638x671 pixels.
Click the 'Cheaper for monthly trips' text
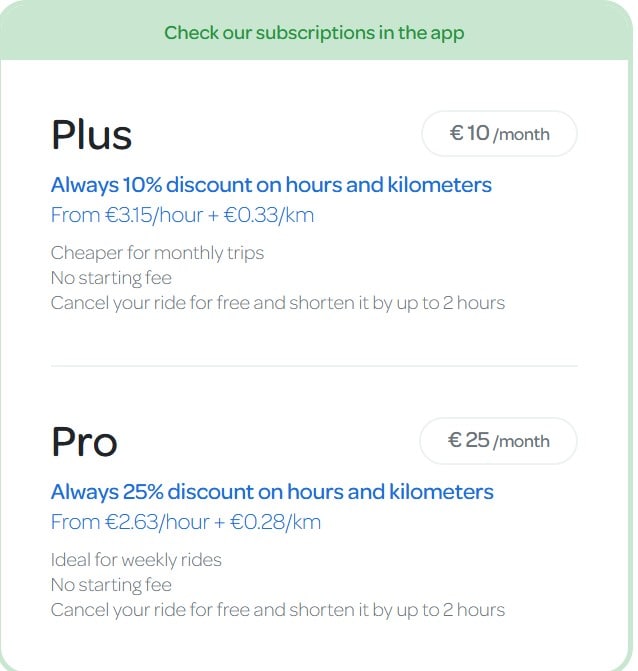coord(157,253)
